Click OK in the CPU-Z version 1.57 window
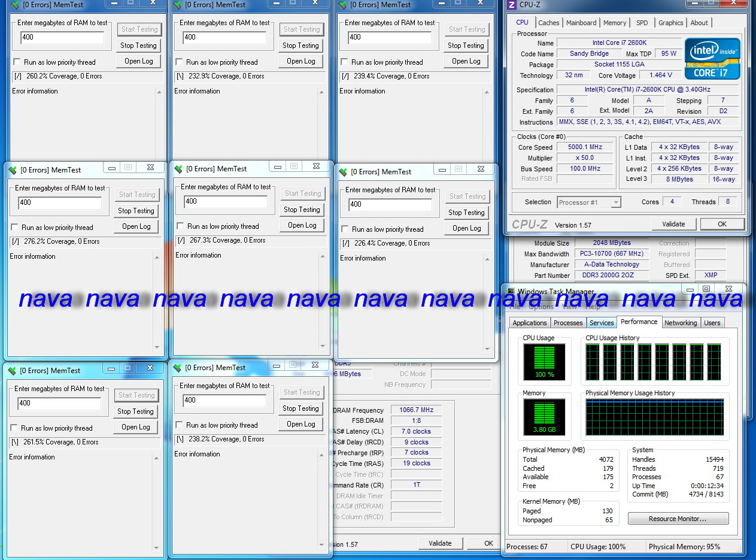756x560 pixels. tap(722, 224)
